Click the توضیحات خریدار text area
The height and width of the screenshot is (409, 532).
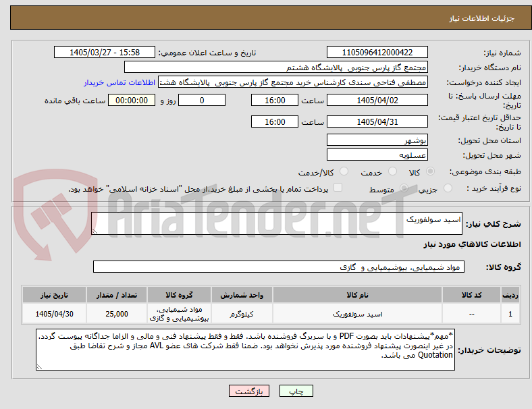tap(245, 350)
